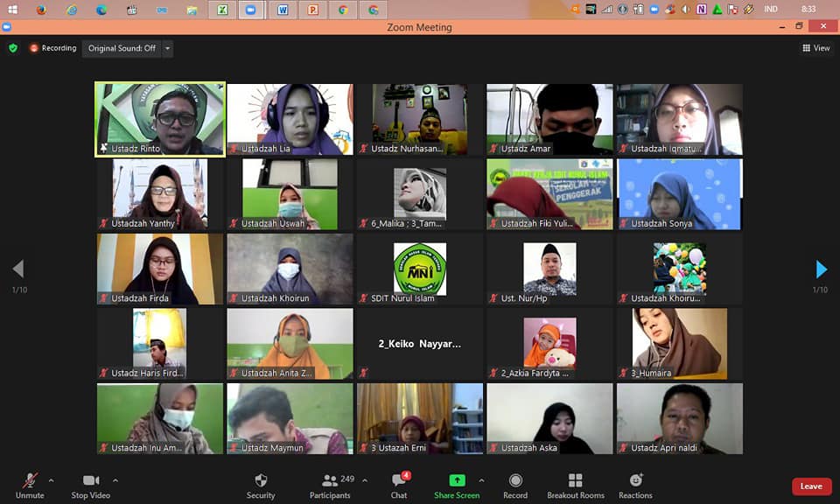Unmute the microphone
This screenshot has height=504, width=840.
30,486
